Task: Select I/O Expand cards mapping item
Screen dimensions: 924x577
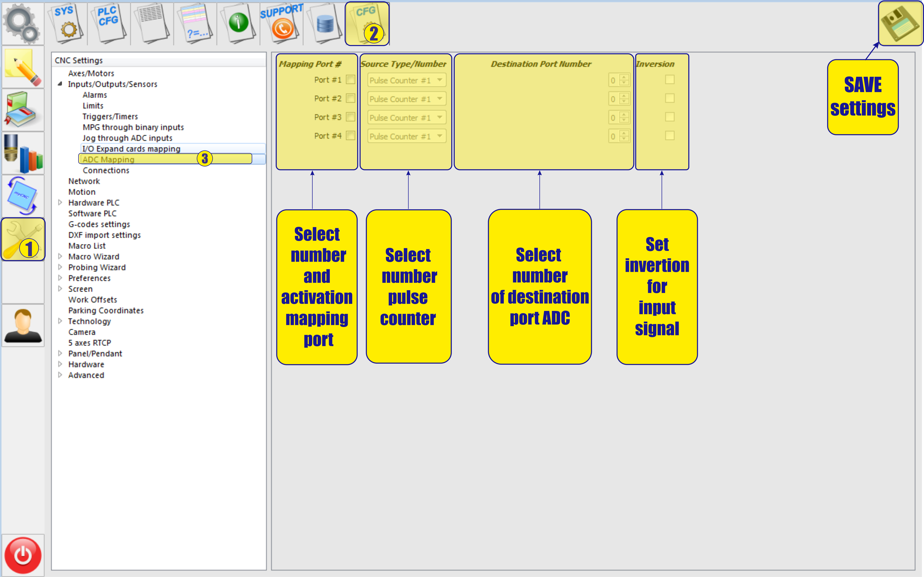Action: coord(131,149)
